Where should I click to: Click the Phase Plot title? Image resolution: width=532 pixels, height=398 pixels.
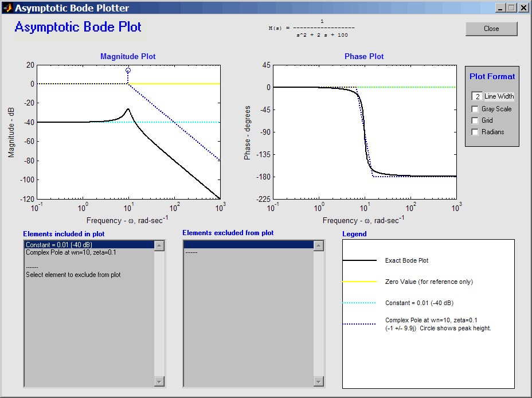click(x=364, y=56)
